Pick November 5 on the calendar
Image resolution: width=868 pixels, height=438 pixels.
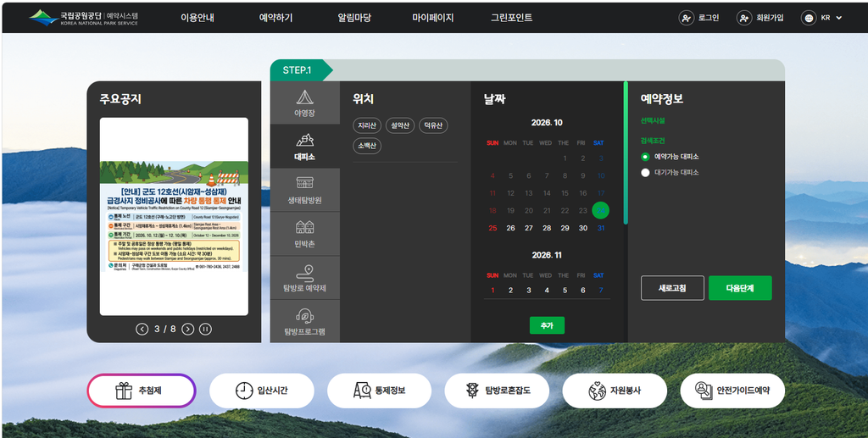565,290
